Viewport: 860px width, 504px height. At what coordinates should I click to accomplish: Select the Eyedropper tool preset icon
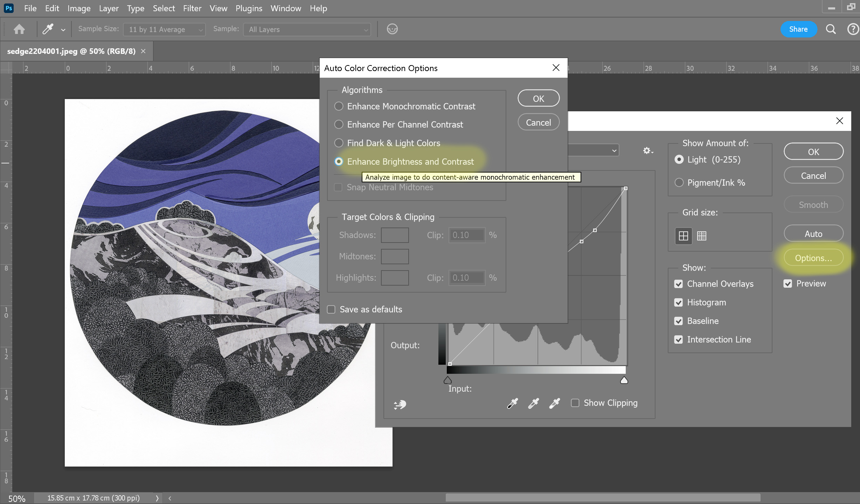48,29
